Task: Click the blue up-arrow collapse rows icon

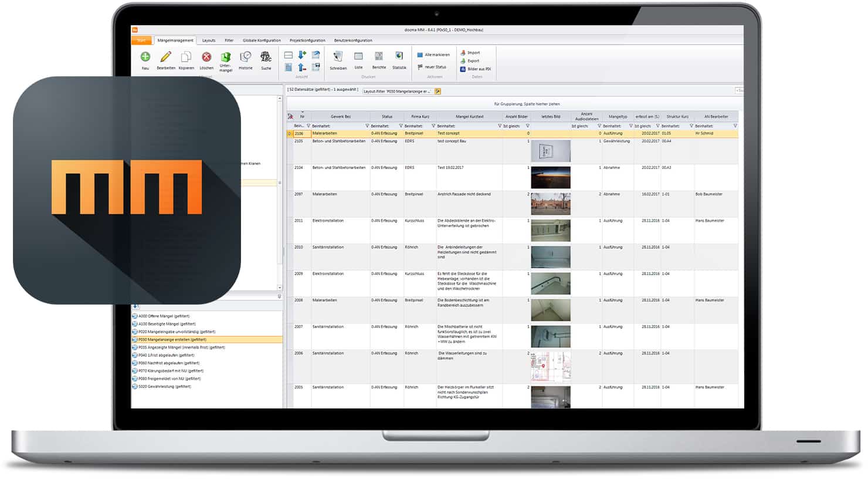Action: coord(302,67)
